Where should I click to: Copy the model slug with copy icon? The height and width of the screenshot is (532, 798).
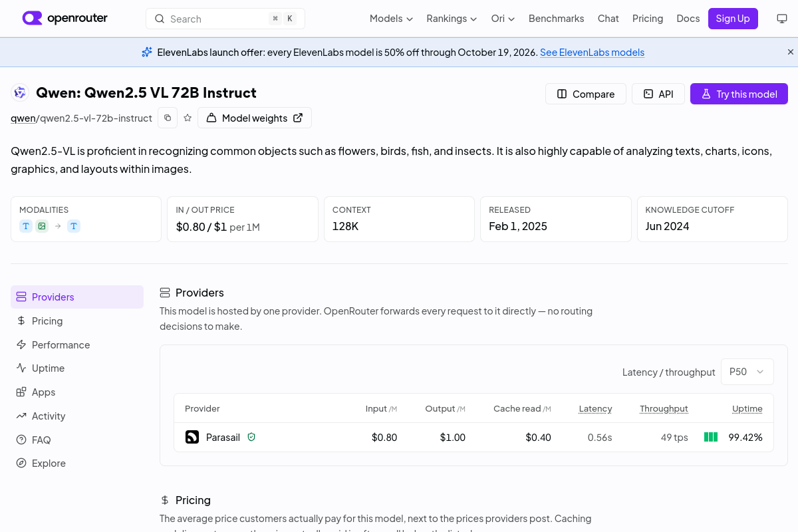[168, 118]
